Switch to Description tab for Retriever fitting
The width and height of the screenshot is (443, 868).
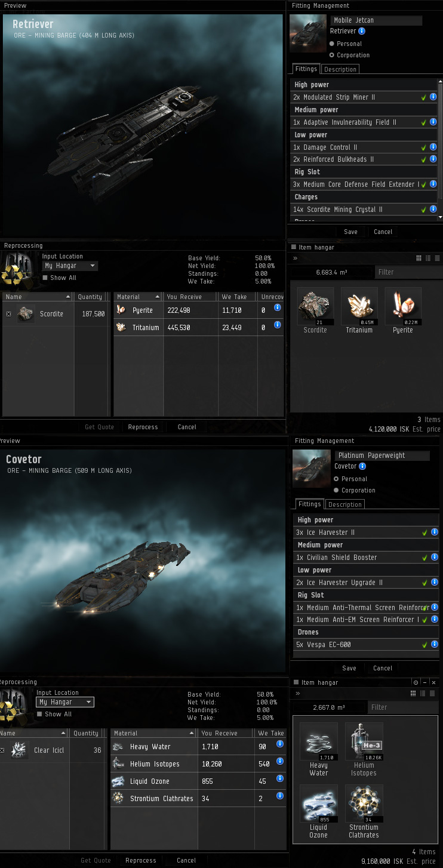340,69
